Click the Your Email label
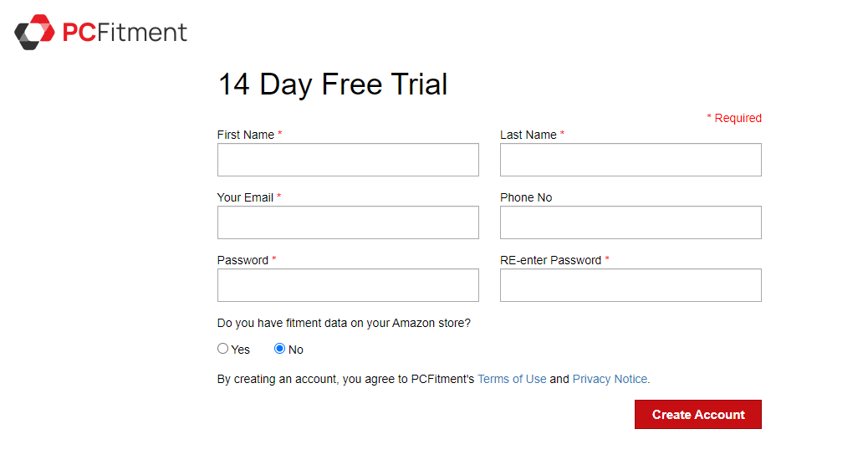This screenshot has width=868, height=470. (x=245, y=197)
